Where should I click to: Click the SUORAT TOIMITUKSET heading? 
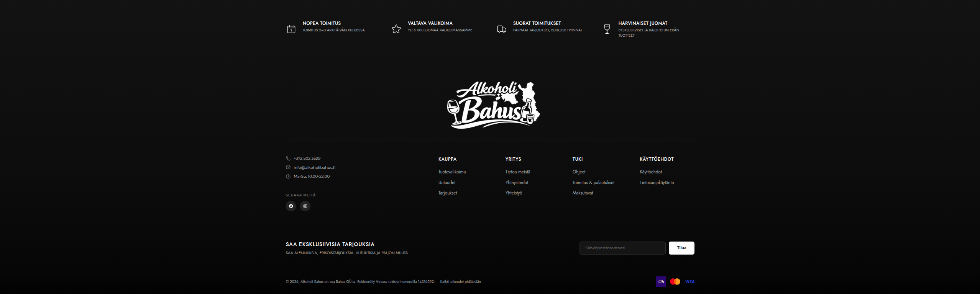[x=537, y=23]
